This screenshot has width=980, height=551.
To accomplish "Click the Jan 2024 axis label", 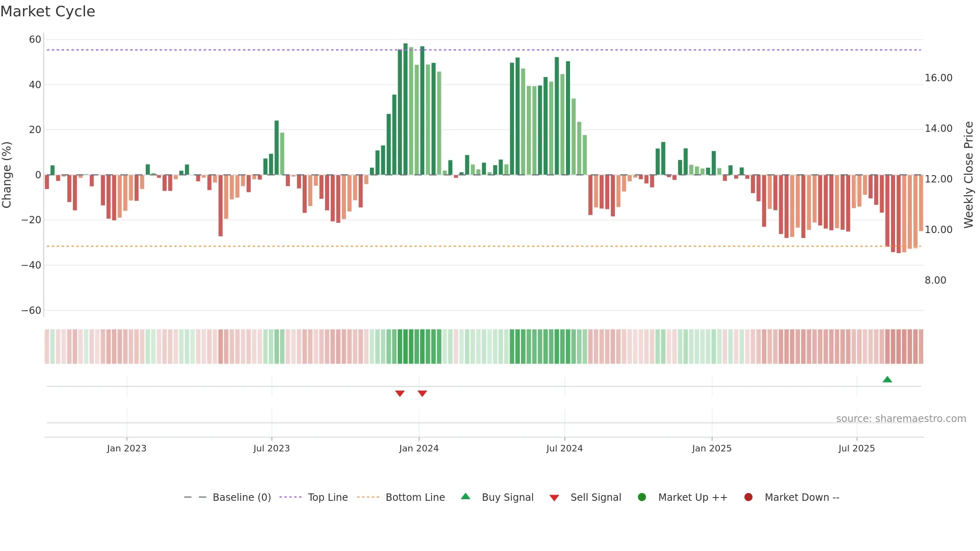I will [419, 448].
